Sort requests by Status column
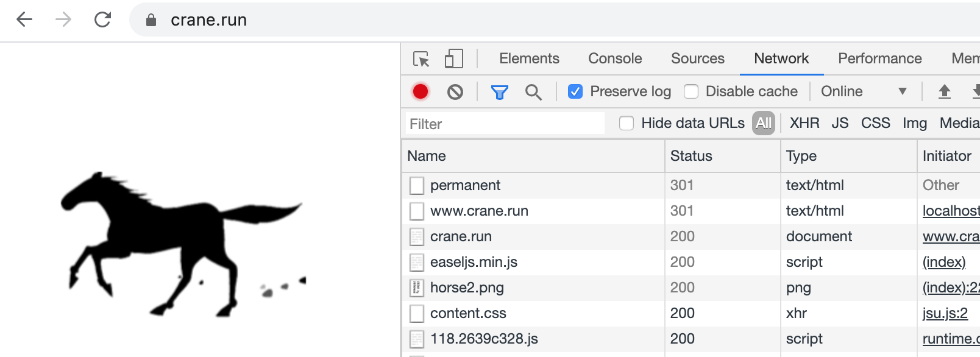Viewport: 980px width, 357px height. (691, 156)
